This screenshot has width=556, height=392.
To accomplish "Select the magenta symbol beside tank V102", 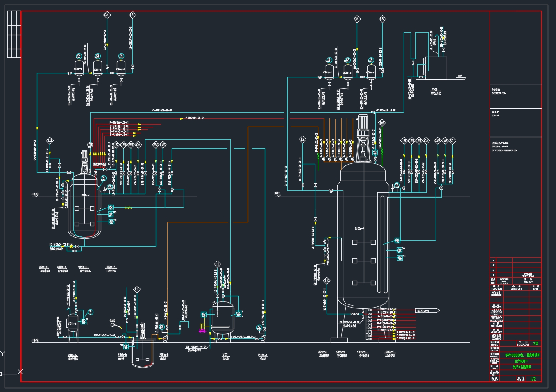I will click(x=202, y=330).
